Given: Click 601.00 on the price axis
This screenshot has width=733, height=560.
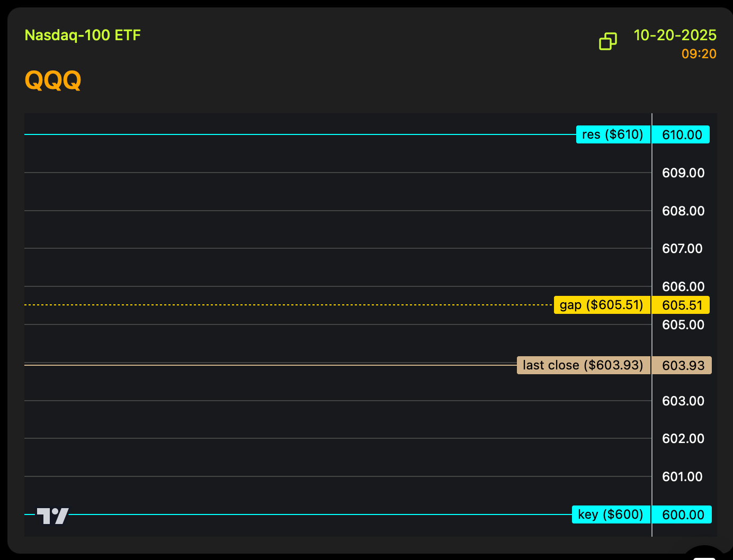Looking at the screenshot, I should coord(682,477).
